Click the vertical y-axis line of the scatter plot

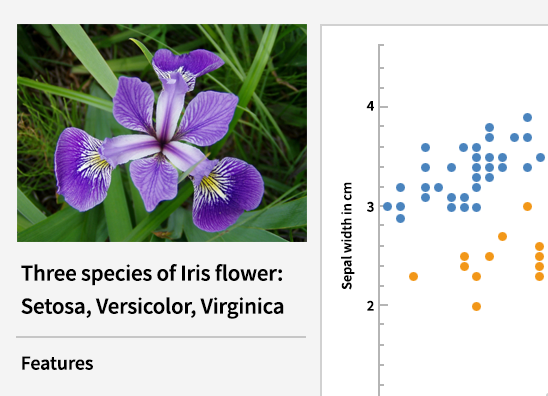click(380, 220)
